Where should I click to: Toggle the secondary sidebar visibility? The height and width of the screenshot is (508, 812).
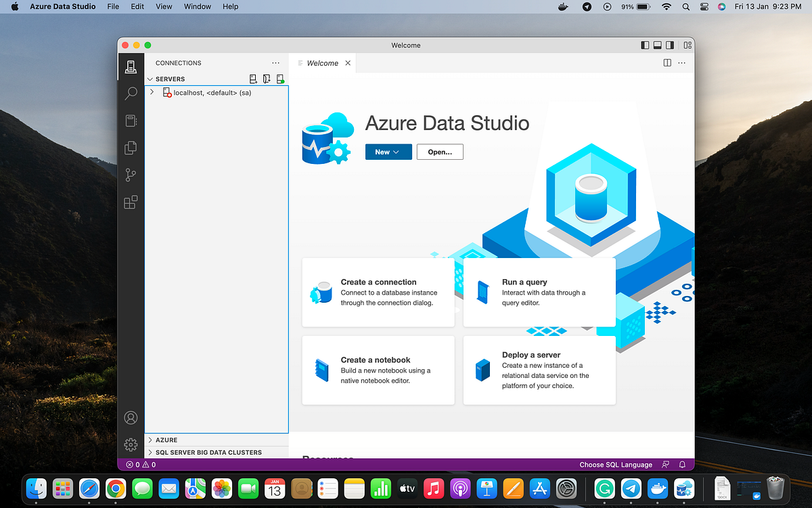coord(670,45)
